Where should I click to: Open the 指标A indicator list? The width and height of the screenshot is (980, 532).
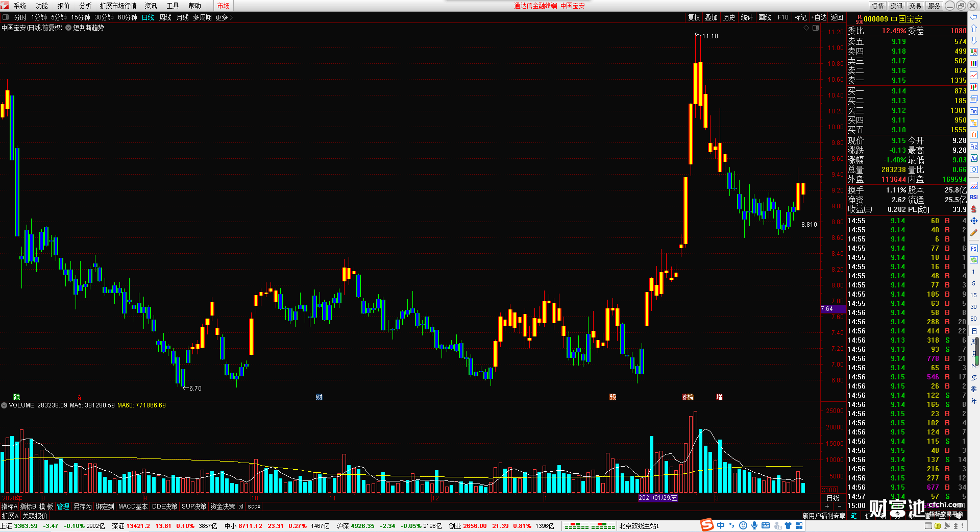[10, 506]
